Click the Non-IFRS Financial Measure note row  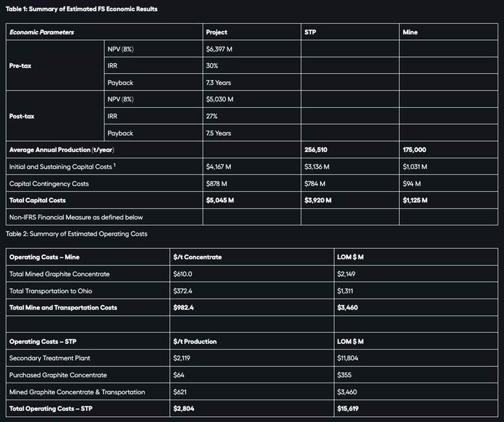click(x=76, y=217)
